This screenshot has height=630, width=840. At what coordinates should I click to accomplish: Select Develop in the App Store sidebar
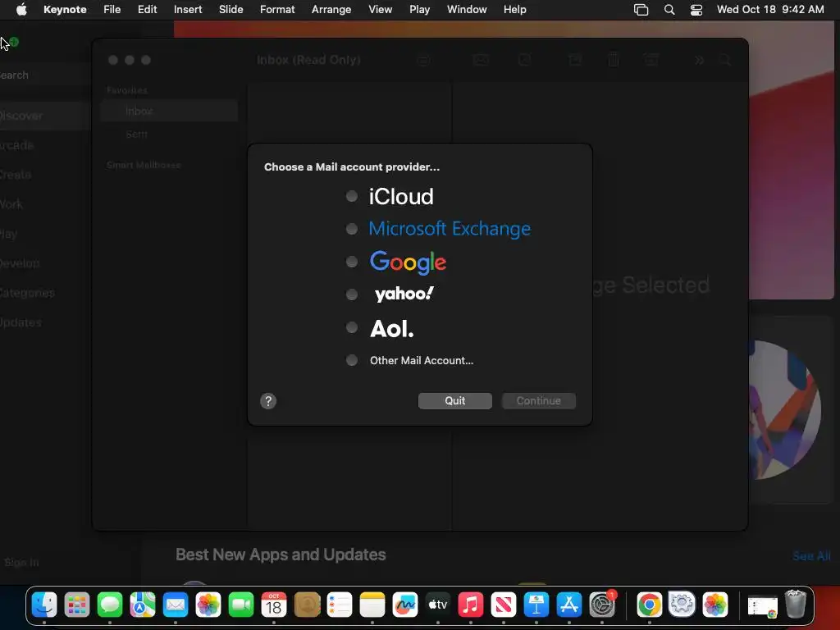coord(44,263)
